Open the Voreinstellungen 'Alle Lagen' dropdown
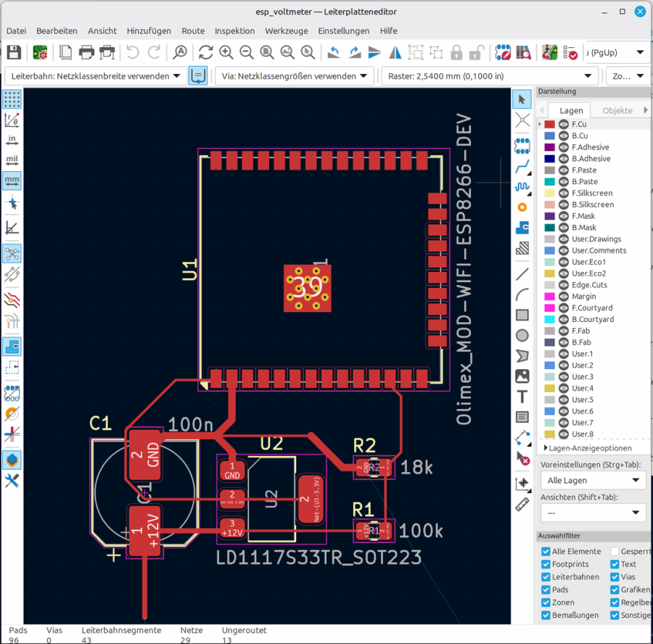The image size is (653, 644). coord(592,480)
